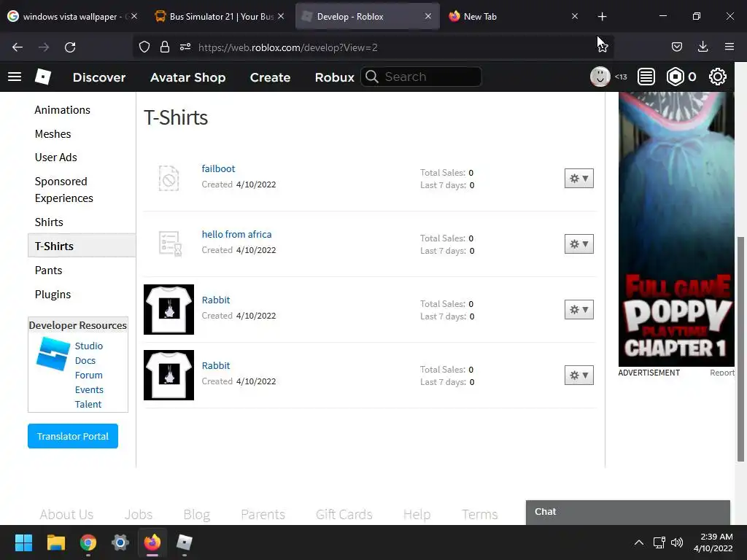
Task: Select T-Shirts in the sidebar
Action: click(x=82, y=246)
